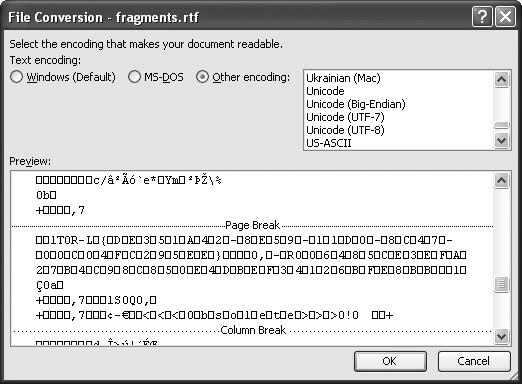Pick Unicode (UTF-8) from the list
This screenshot has height=384, width=522.
[345, 130]
